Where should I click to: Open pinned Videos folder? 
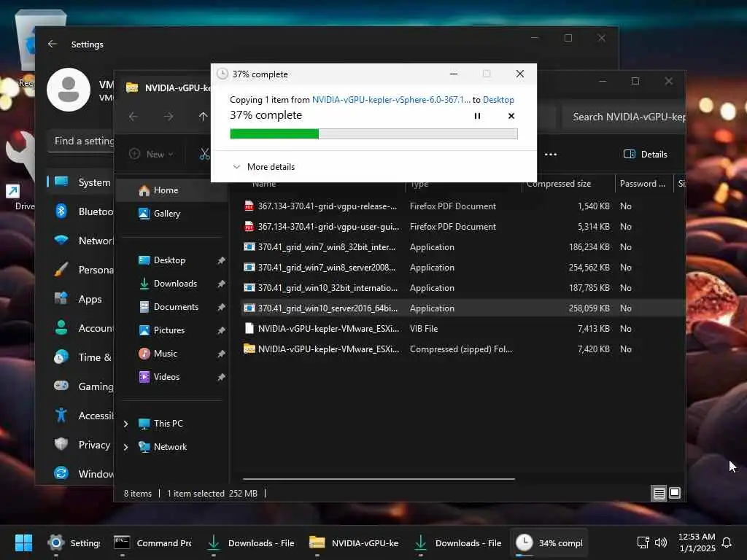(x=166, y=377)
